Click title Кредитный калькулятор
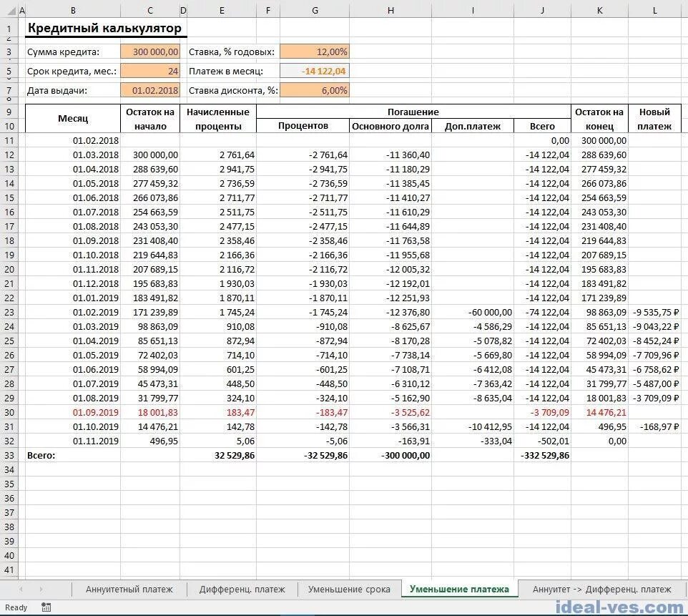This screenshot has height=616, width=688. 104,28
